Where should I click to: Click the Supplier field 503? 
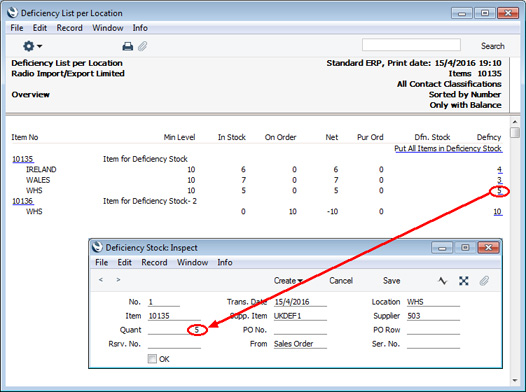[x=433, y=316]
